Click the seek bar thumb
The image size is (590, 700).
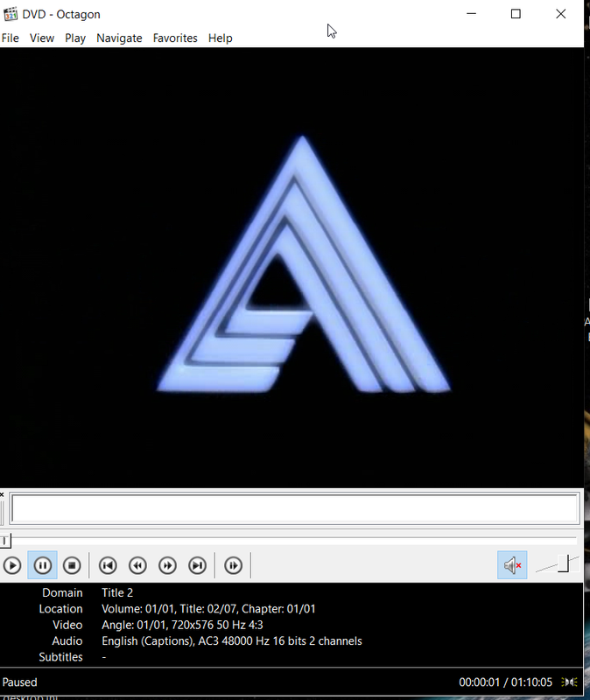(x=5, y=541)
